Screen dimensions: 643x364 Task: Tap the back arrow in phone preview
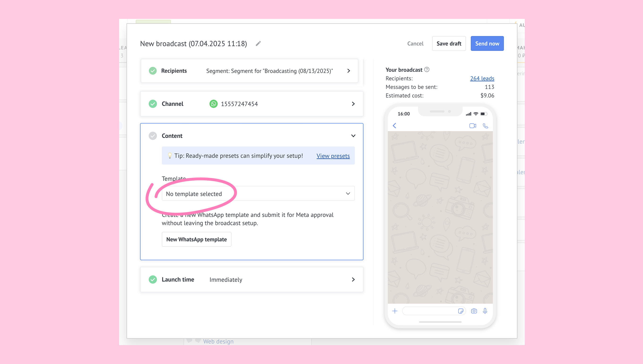coord(395,126)
